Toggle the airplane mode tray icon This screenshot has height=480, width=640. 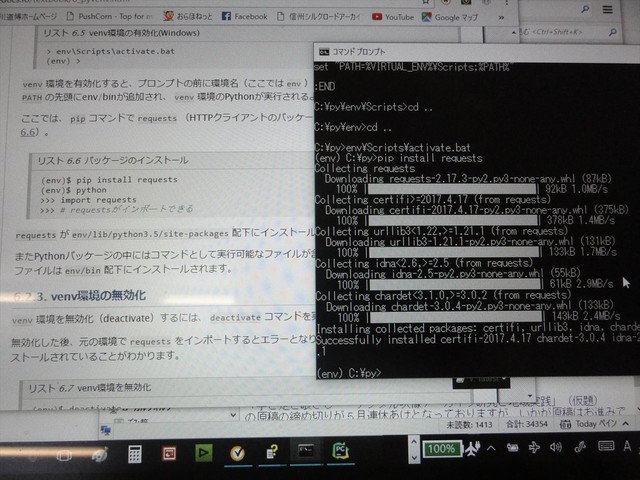(x=534, y=448)
